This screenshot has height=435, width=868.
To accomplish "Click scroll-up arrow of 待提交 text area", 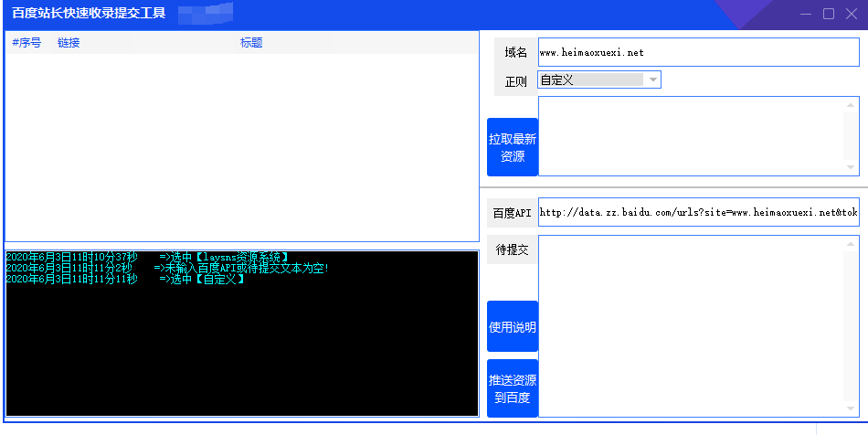I will pyautogui.click(x=851, y=244).
